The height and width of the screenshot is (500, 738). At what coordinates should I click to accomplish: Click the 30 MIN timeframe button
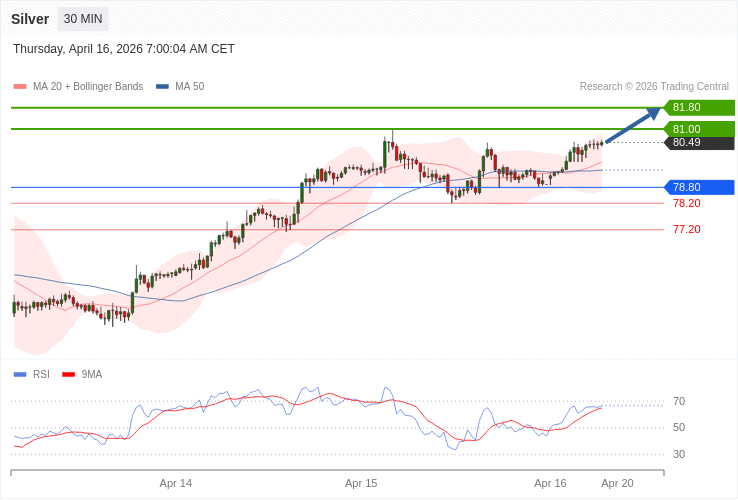click(x=83, y=19)
